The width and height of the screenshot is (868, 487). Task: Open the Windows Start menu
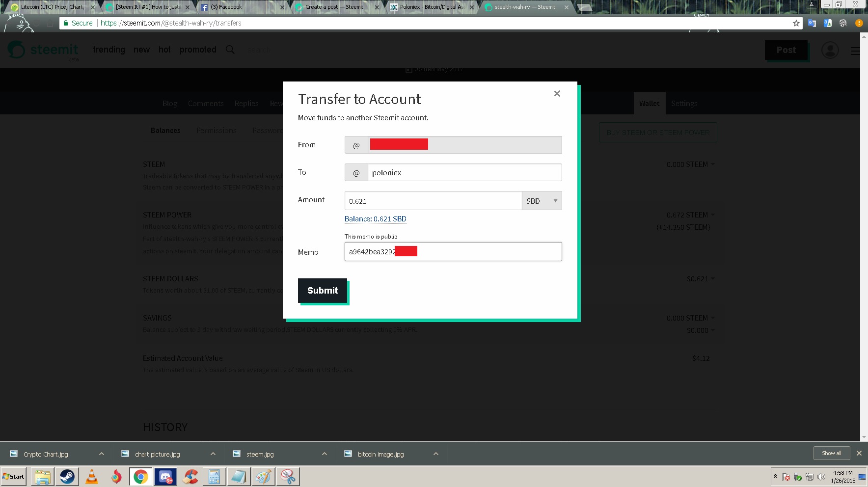click(13, 476)
